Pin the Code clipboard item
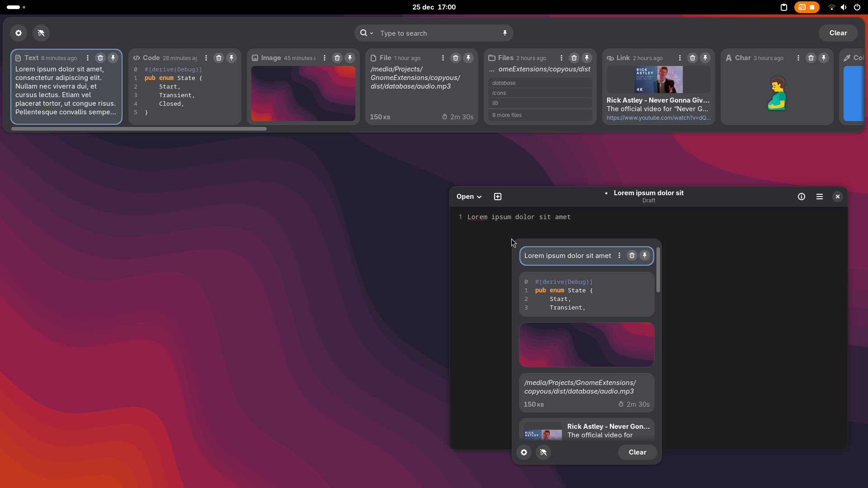Image resolution: width=868 pixels, height=488 pixels. click(231, 58)
